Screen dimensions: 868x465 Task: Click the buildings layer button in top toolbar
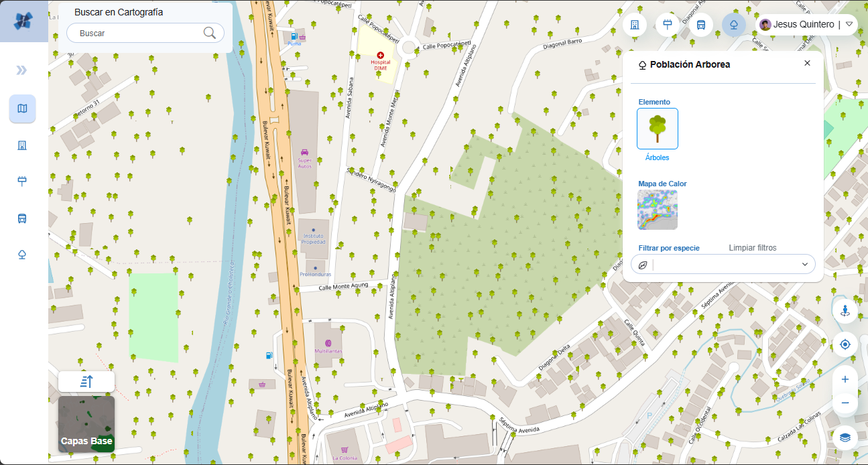(x=634, y=25)
